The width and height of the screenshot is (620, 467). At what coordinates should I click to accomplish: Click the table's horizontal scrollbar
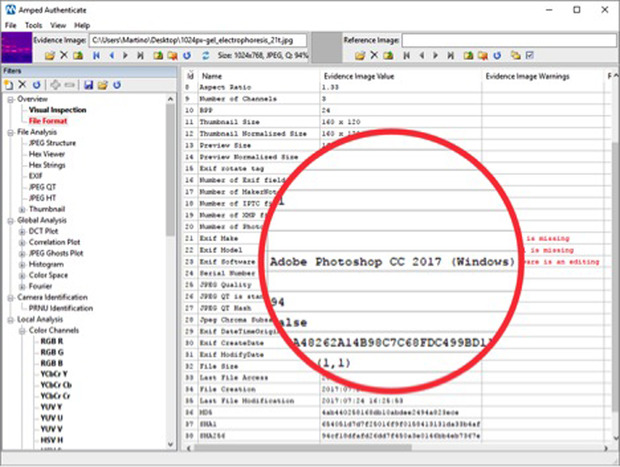(302, 448)
